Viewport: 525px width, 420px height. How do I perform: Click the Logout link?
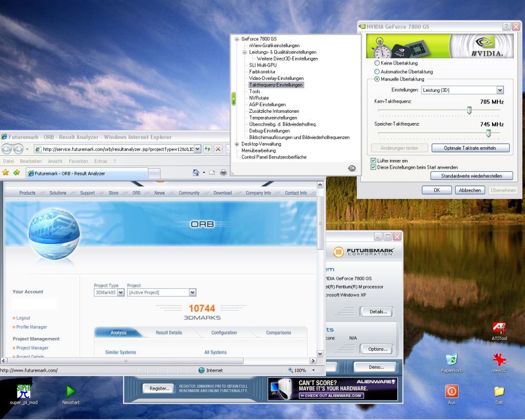(23, 318)
